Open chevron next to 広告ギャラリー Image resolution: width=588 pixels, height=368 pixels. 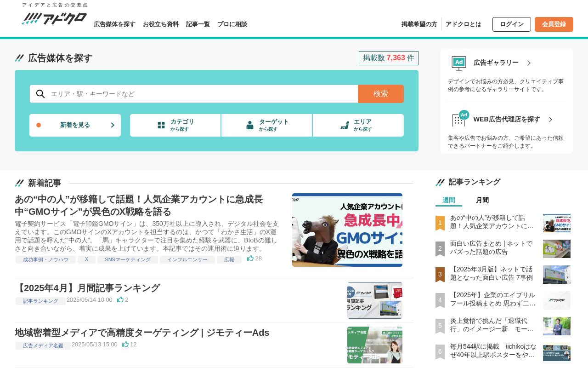[529, 63]
